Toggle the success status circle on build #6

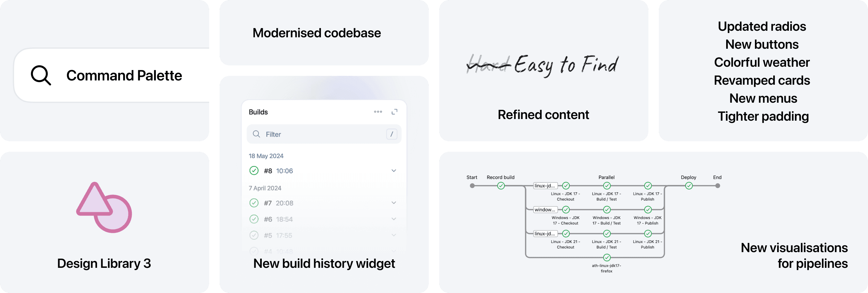(254, 219)
